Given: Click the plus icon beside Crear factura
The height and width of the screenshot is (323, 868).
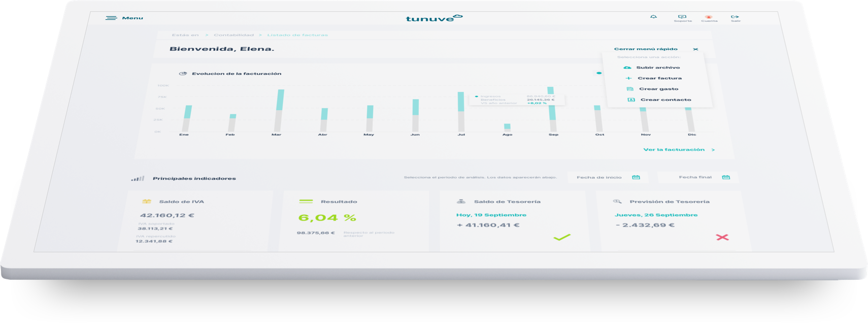Looking at the screenshot, I should click(x=628, y=78).
